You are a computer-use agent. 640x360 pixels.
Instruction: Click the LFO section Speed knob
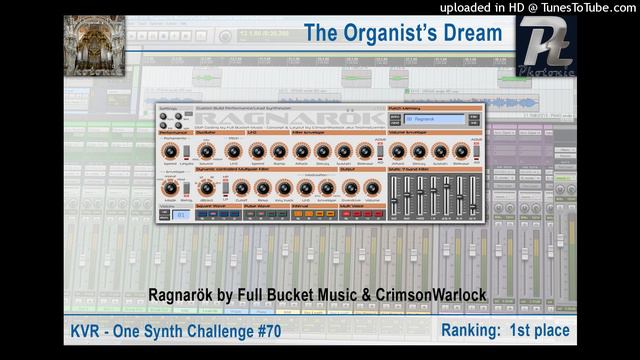[x=258, y=151]
